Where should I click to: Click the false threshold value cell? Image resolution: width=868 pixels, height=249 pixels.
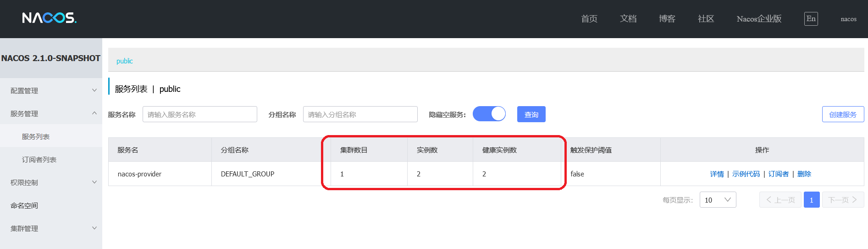pos(611,174)
